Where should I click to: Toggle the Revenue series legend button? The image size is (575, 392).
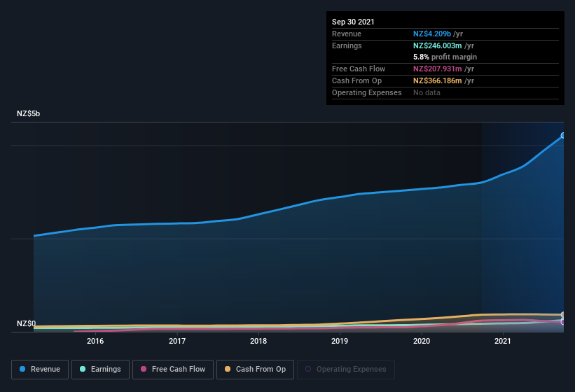[40, 370]
